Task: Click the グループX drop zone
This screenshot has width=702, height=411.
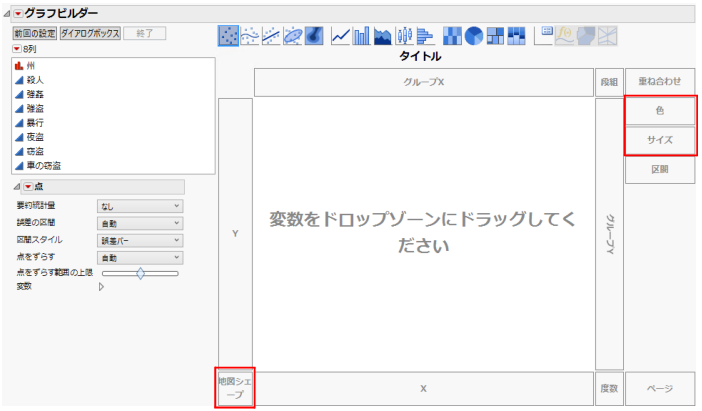Action: [x=424, y=82]
